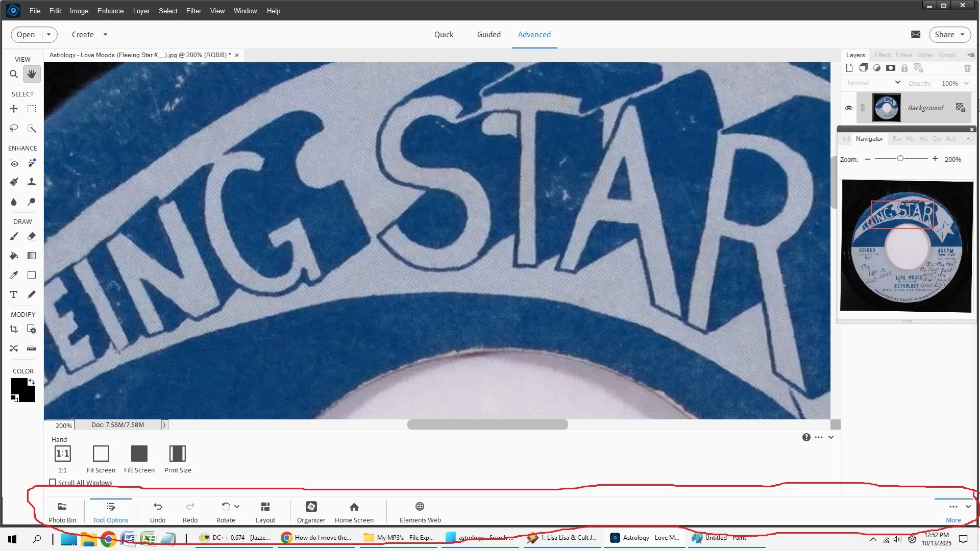Viewport: 980px width, 551px height.
Task: Select the Paint Bucket tool
Action: point(14,256)
